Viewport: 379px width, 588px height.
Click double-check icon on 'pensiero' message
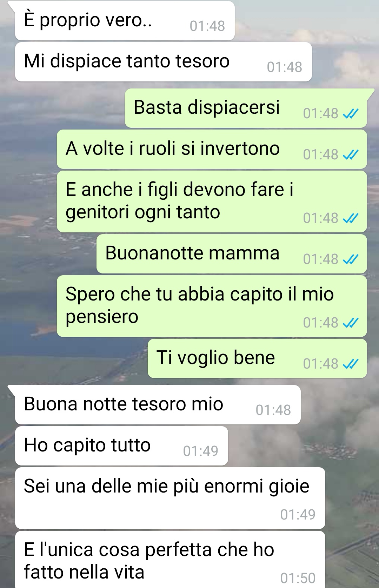pos(350,323)
